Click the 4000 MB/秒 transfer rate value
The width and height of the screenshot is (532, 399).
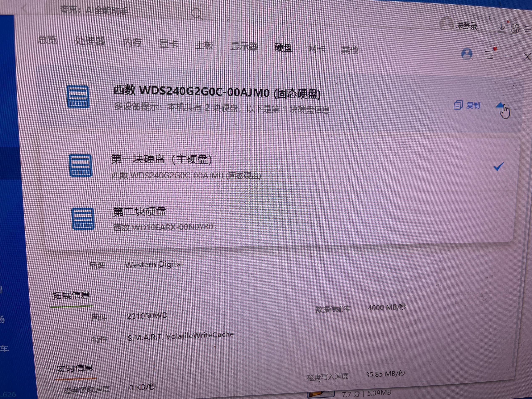tap(387, 307)
